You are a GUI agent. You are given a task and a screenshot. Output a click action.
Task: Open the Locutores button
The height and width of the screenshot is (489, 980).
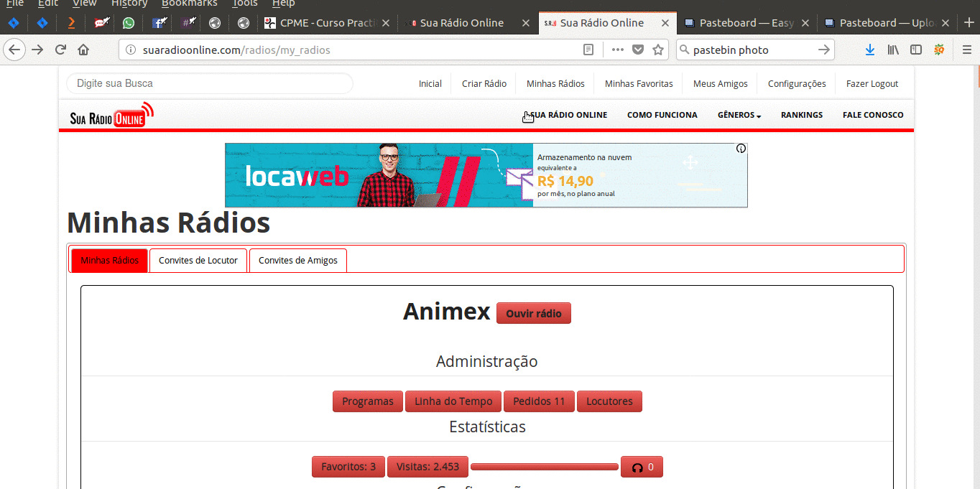[609, 401]
